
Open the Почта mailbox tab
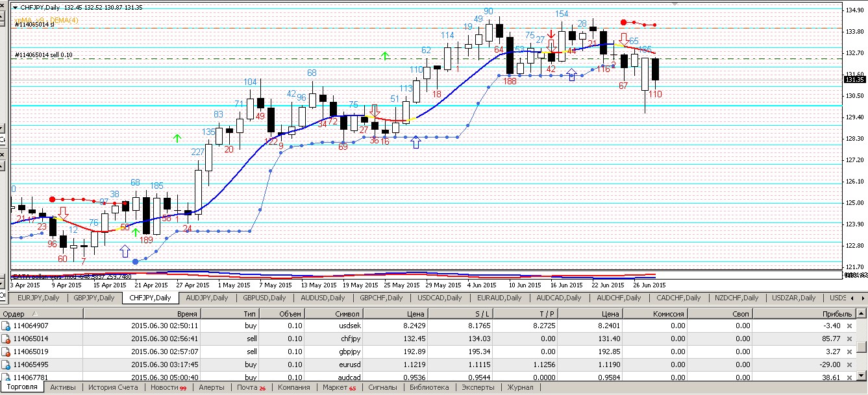pos(251,387)
